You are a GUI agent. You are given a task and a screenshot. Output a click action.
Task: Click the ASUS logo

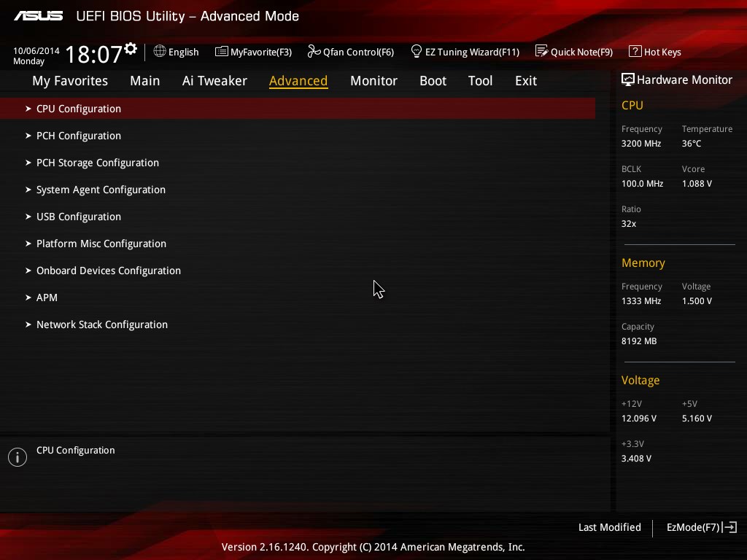point(38,16)
